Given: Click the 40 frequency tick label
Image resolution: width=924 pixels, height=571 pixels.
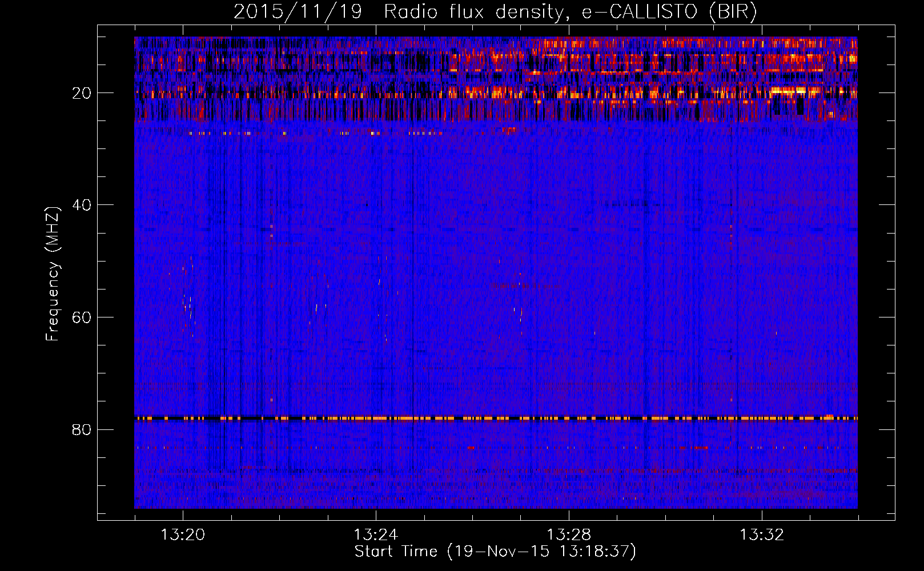Looking at the screenshot, I should pos(82,205).
